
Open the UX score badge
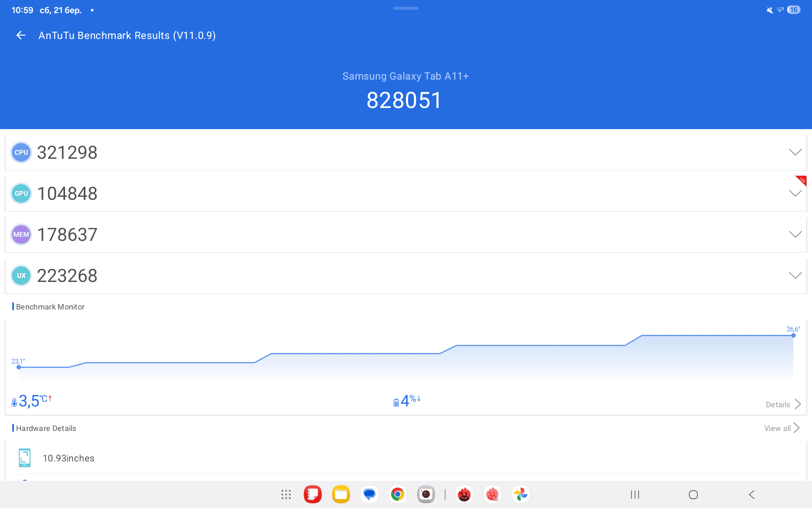[21, 276]
